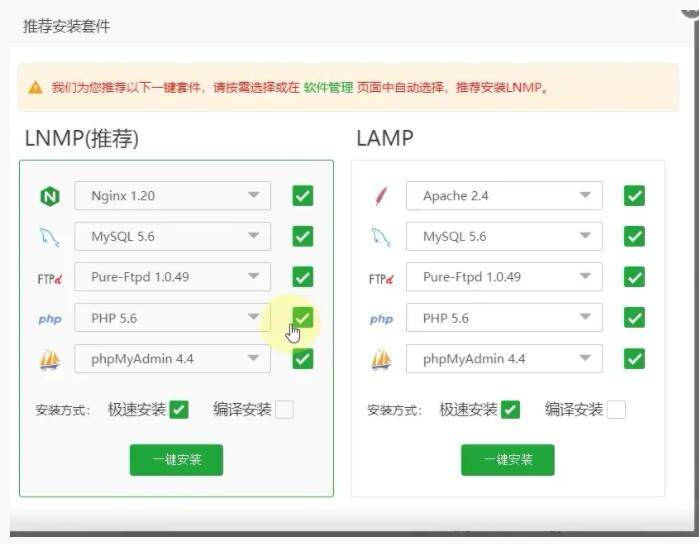Viewport: 699px width, 544px height.
Task: Open LNMP PHP 5.6 version dropdown
Action: point(173,318)
